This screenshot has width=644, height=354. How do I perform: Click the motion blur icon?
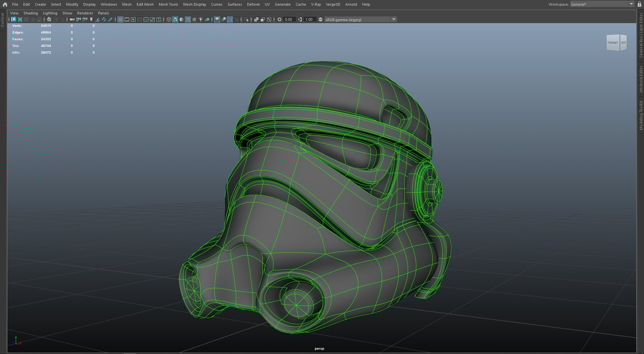[x=224, y=20]
